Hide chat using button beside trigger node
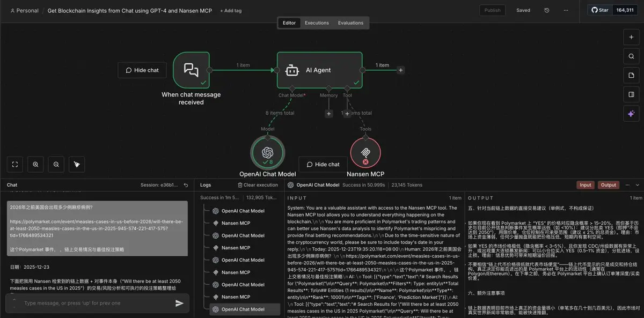The width and height of the screenshot is (644, 318). tap(142, 70)
